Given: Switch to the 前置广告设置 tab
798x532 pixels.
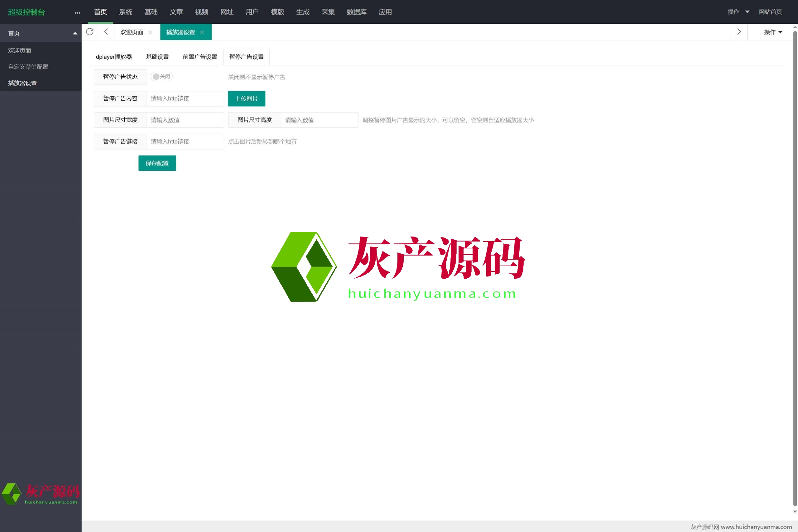Looking at the screenshot, I should click(200, 57).
